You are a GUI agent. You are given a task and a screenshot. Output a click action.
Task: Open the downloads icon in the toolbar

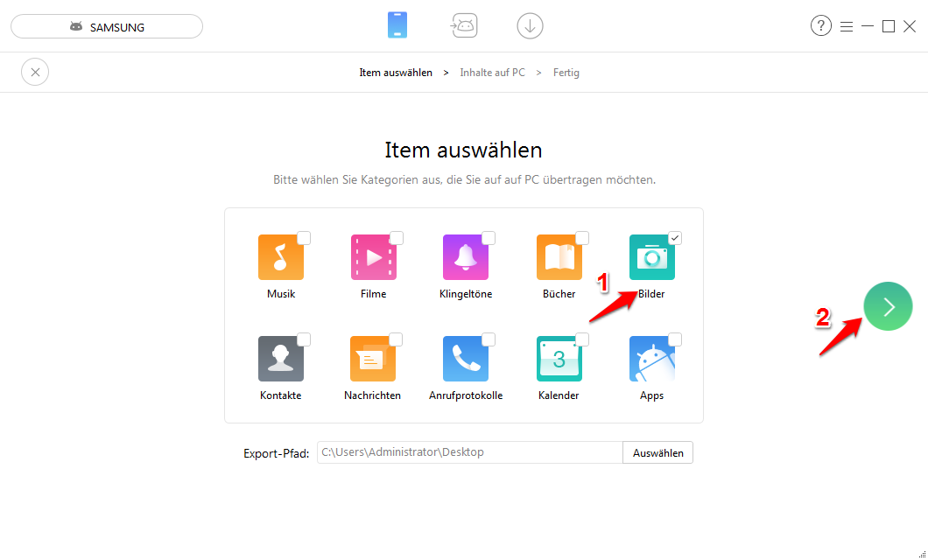pos(530,25)
